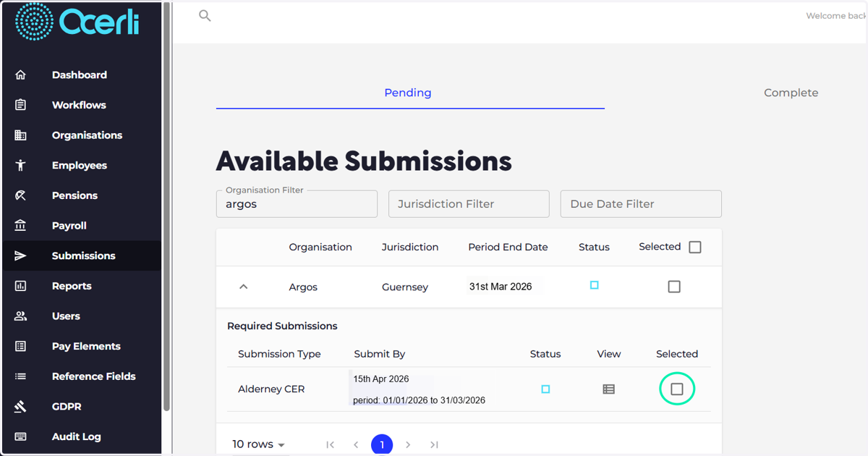
Task: Click the Guernsey jurisdiction cell
Action: tap(405, 287)
